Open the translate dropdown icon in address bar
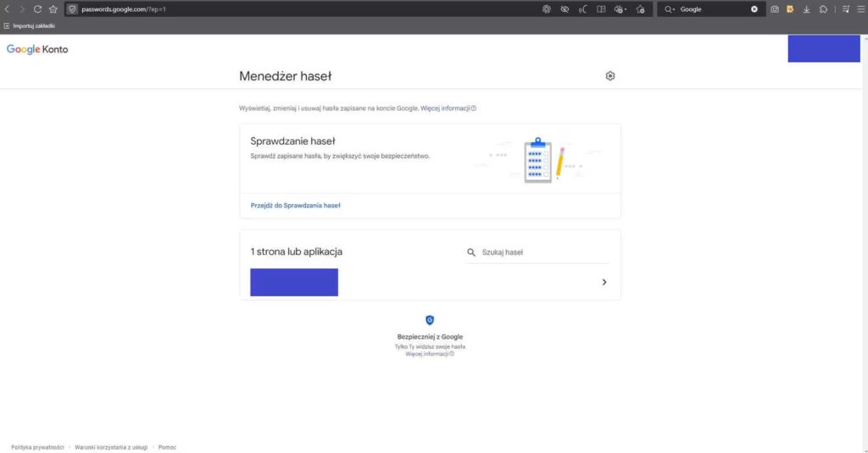This screenshot has width=868, height=453. (x=620, y=9)
